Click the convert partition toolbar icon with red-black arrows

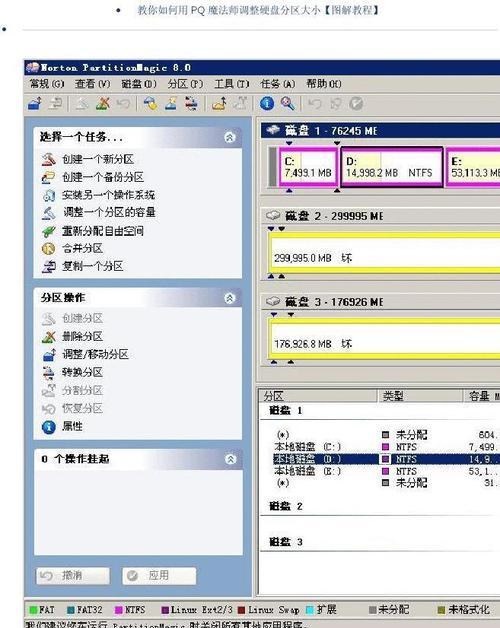coord(191,104)
